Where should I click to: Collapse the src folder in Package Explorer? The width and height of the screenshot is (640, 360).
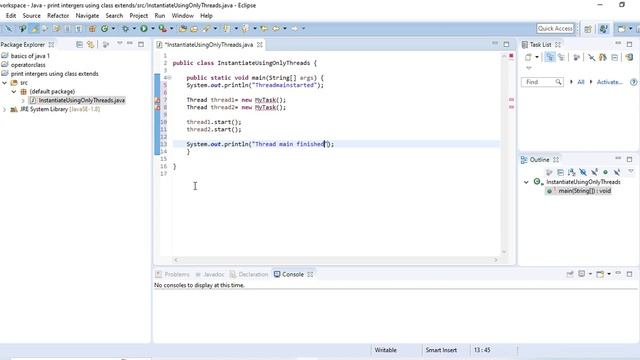pyautogui.click(x=4, y=82)
